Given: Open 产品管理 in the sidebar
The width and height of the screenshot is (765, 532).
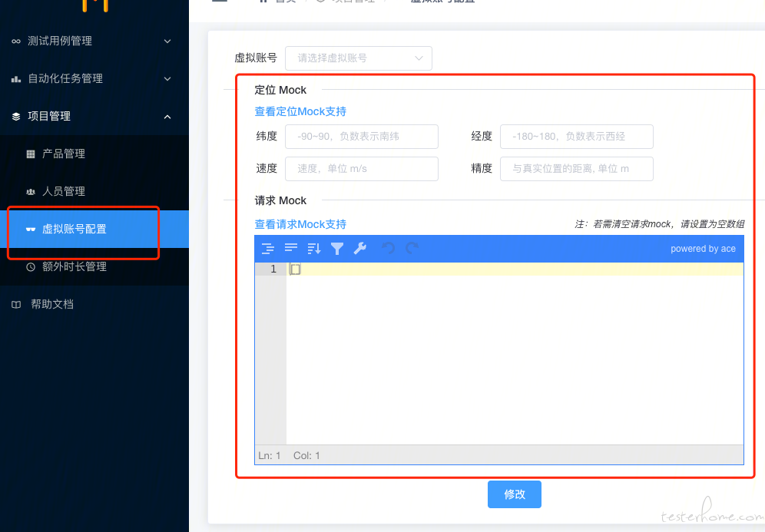Looking at the screenshot, I should pyautogui.click(x=94, y=154).
